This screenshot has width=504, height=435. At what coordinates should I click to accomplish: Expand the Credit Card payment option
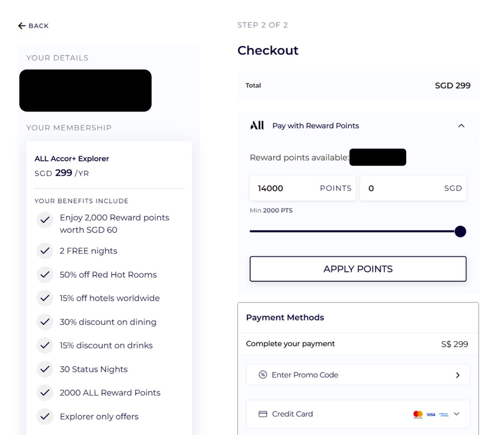pyautogui.click(x=457, y=414)
